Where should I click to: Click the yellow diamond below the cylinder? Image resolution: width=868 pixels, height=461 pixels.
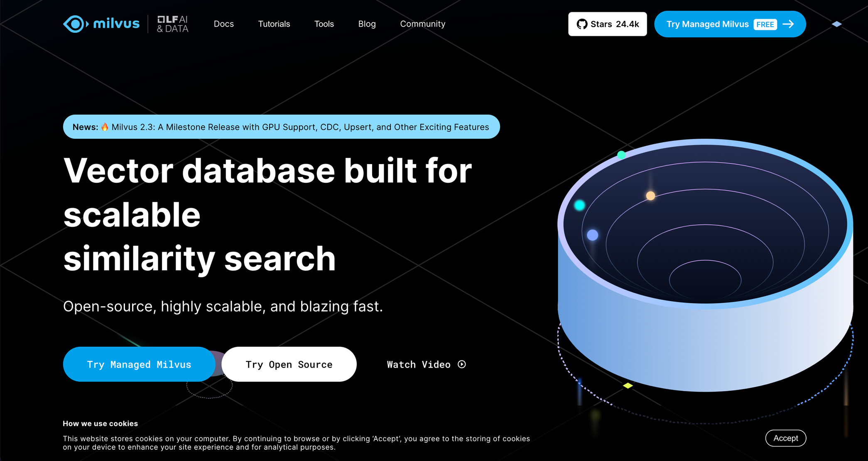pos(628,386)
